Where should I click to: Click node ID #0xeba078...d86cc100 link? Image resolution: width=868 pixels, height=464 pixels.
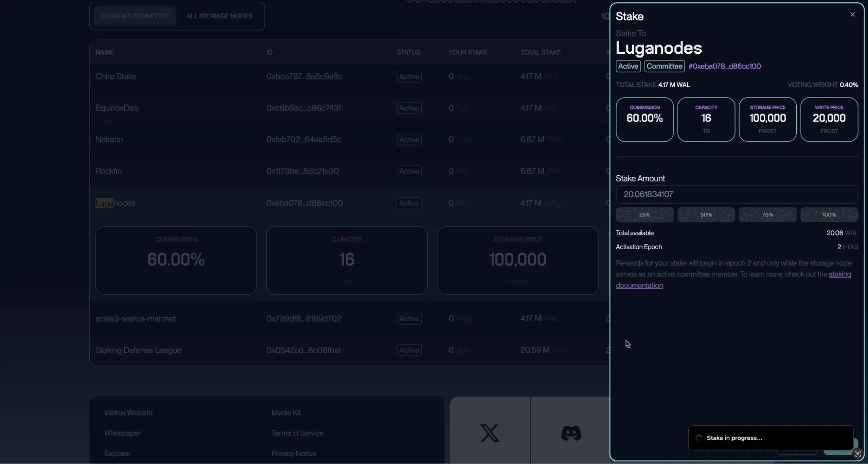[724, 66]
